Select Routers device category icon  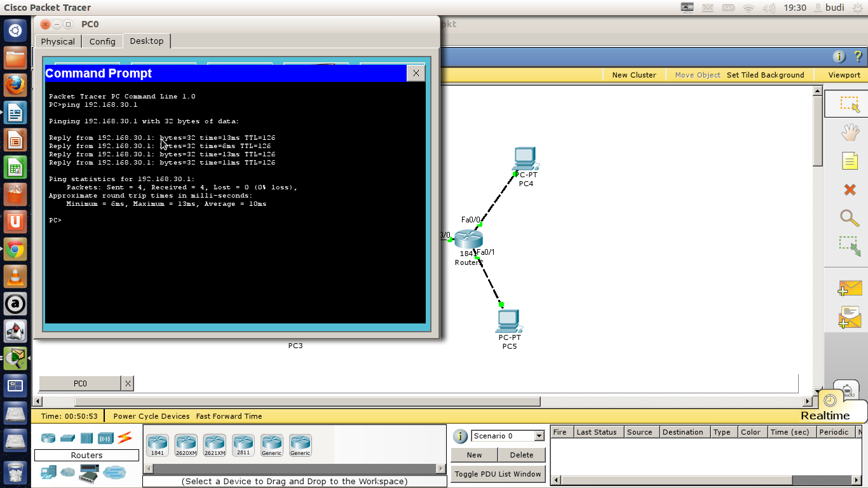48,438
